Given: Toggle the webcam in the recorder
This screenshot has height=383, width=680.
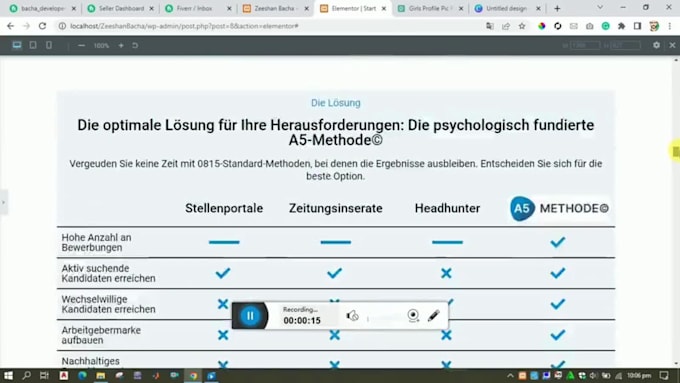Looking at the screenshot, I should click(413, 315).
